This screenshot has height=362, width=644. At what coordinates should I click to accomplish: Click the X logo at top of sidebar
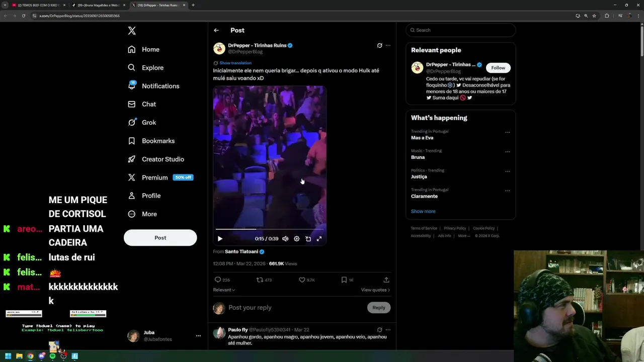point(132,31)
